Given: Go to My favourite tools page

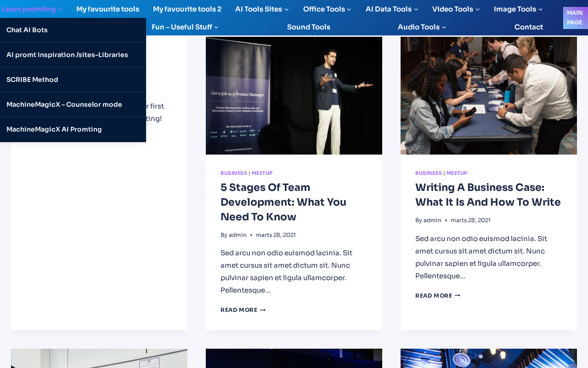Looking at the screenshot, I should pos(107,9).
